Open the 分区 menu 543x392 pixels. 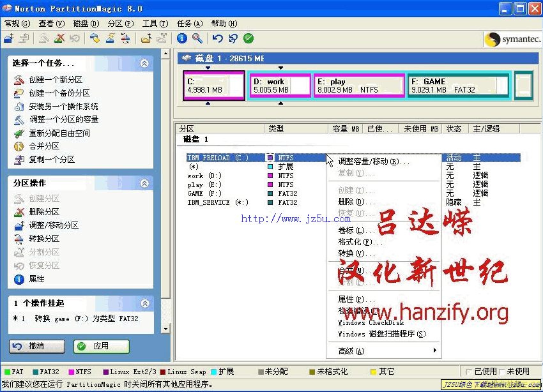point(120,24)
